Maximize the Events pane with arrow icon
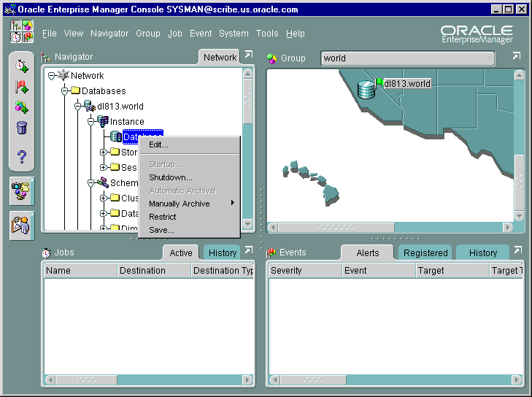Image resolution: width=532 pixels, height=397 pixels. [517, 250]
